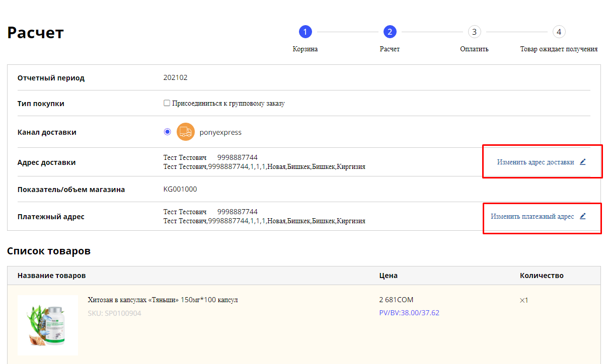Click 'Изменить платежный адрес' link
609x364 pixels.
coord(532,217)
